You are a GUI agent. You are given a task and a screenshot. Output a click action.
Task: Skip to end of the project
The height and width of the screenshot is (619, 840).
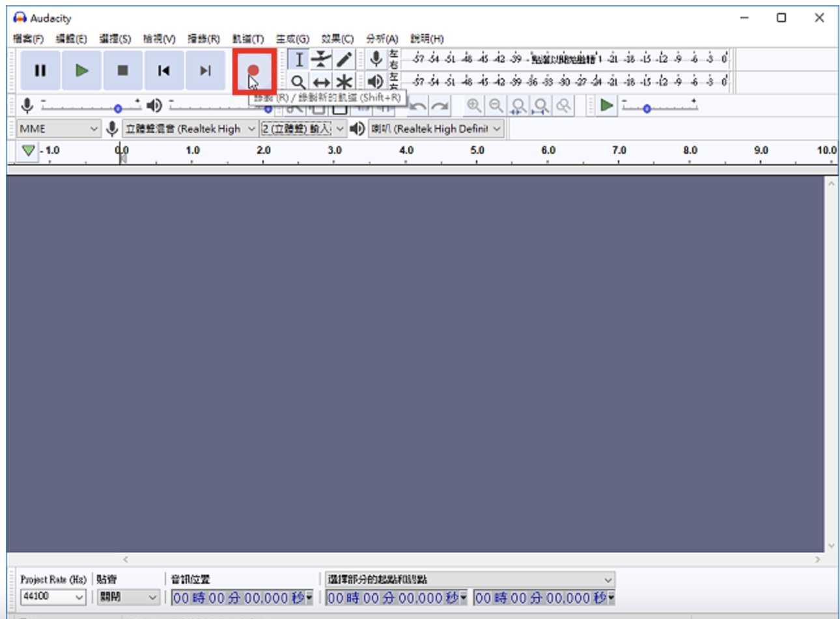(205, 70)
